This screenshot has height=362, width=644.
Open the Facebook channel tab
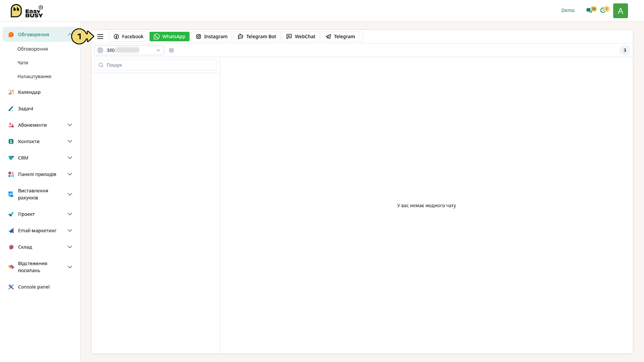(x=128, y=37)
